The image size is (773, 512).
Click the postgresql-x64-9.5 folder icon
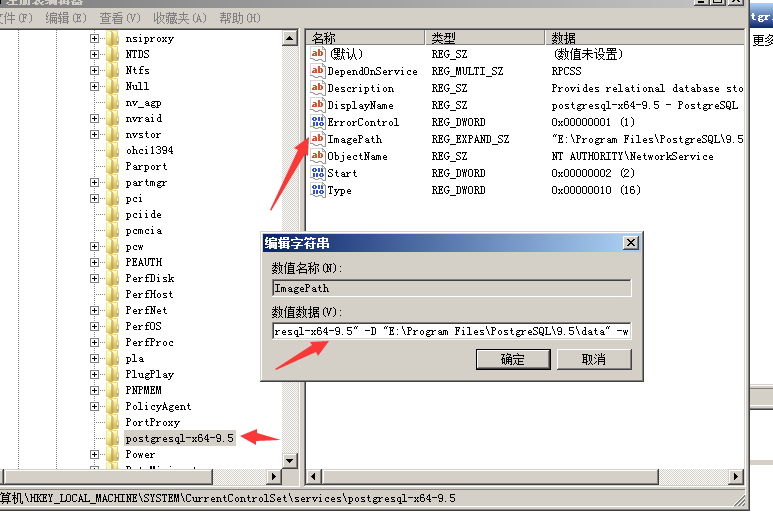tap(113, 438)
